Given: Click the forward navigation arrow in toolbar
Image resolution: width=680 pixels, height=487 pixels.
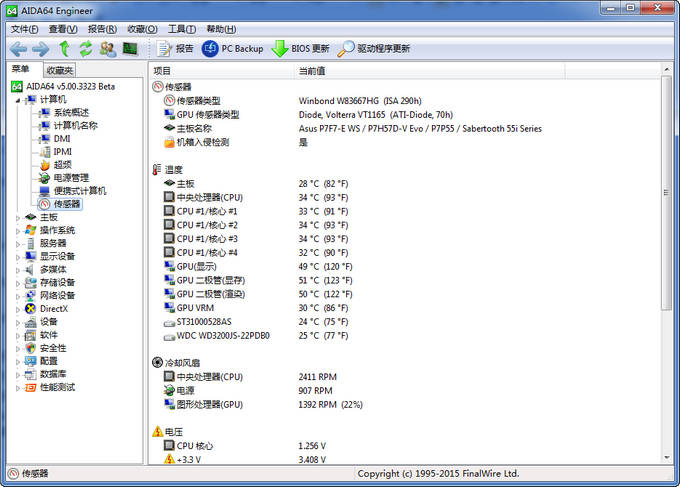Looking at the screenshot, I should pyautogui.click(x=41, y=49).
